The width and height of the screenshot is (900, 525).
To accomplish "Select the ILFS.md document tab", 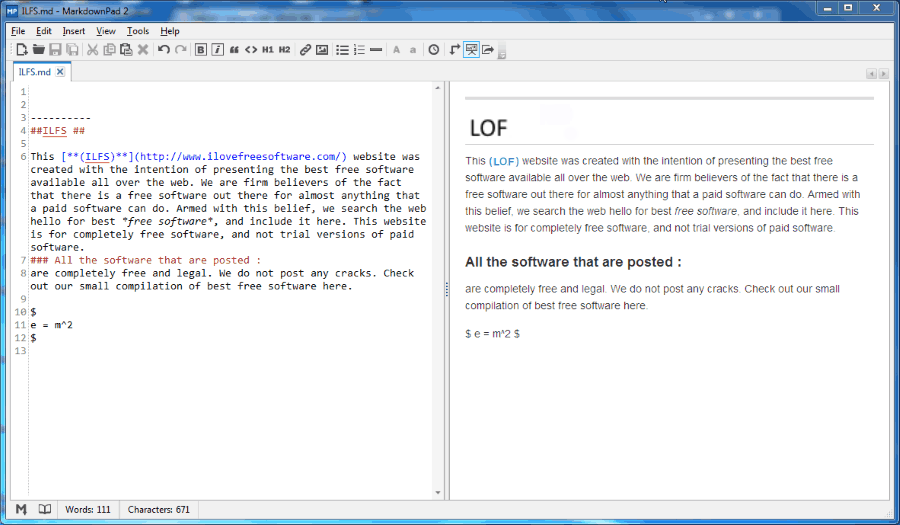I will pyautogui.click(x=34, y=72).
